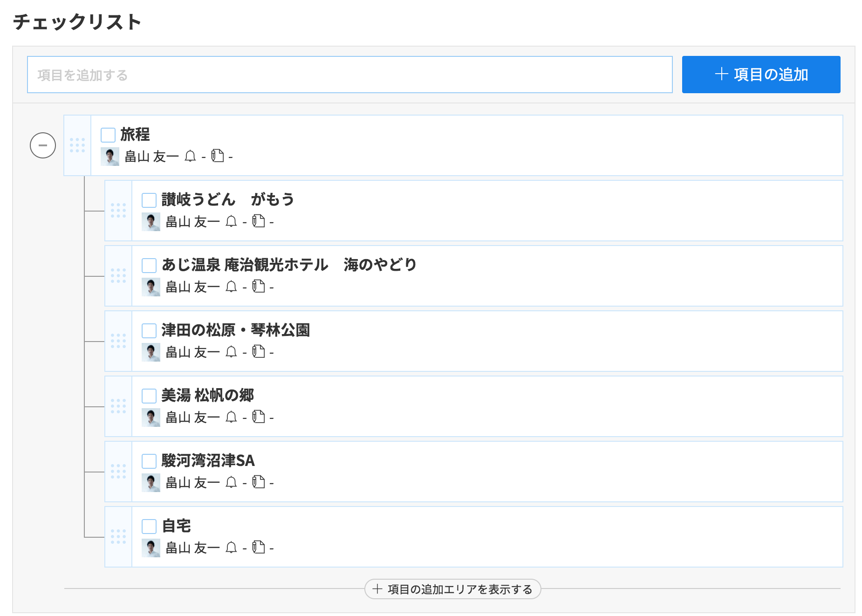
Task: Click the avatar in the 讃岐うどん row
Action: click(x=151, y=222)
